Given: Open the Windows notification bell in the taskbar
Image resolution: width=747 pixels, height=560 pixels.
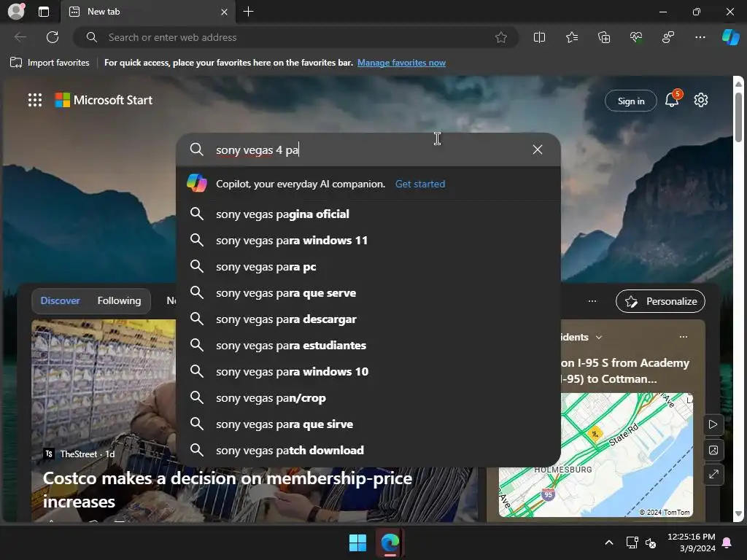Looking at the screenshot, I should click(x=727, y=542).
